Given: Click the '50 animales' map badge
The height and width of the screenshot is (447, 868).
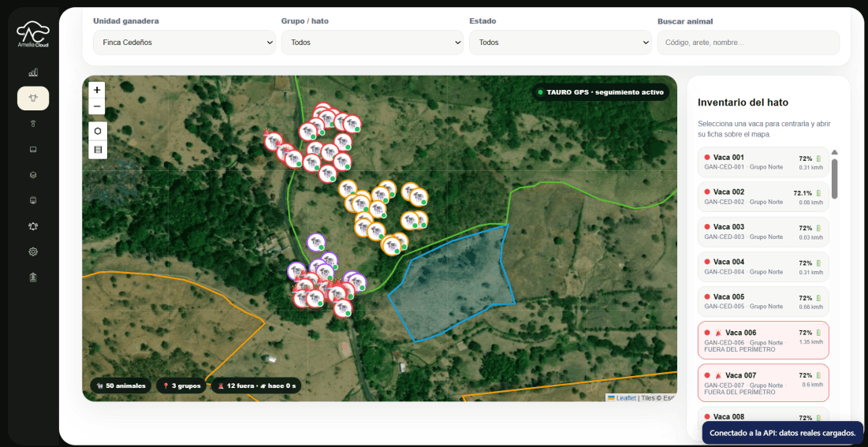Looking at the screenshot, I should [x=121, y=386].
